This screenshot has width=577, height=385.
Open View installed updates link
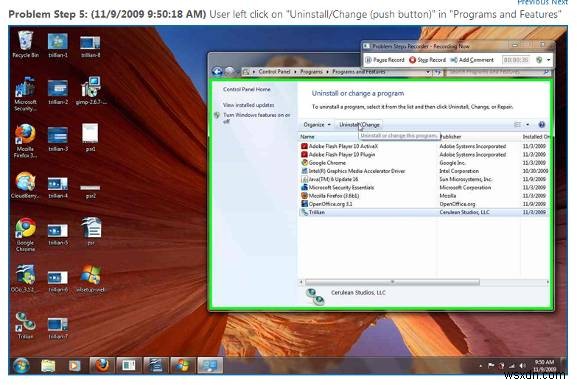pyautogui.click(x=248, y=105)
